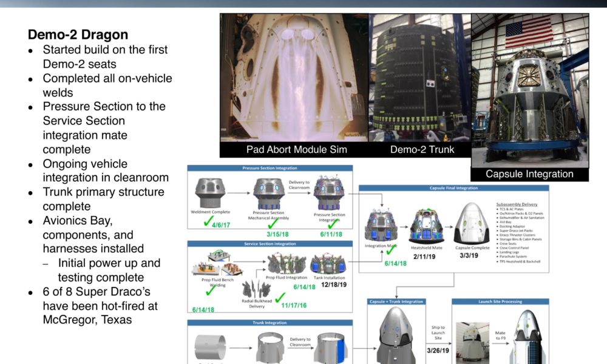
Task: Select the green checkmark above 6/11/18
Action: [333, 223]
